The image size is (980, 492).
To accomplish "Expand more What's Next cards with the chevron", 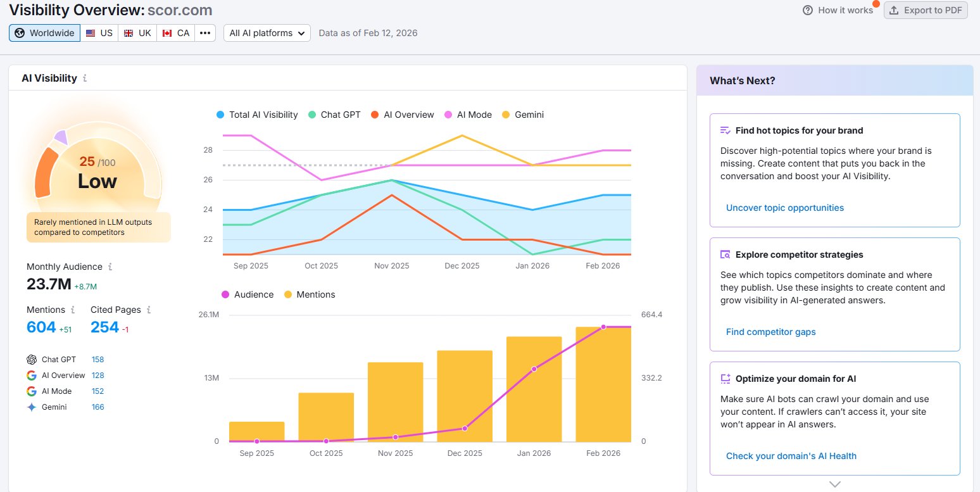I will coord(835,484).
